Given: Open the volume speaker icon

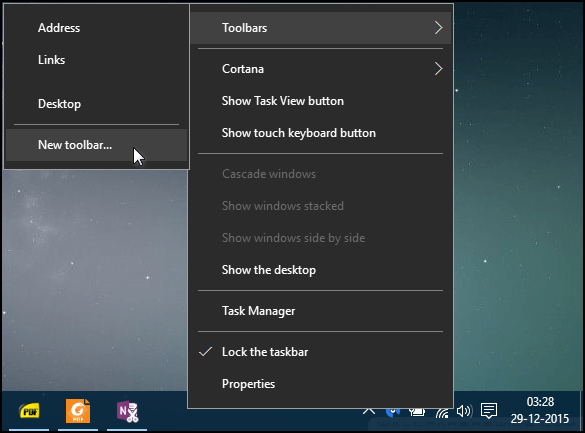Looking at the screenshot, I should pyautogui.click(x=464, y=411).
